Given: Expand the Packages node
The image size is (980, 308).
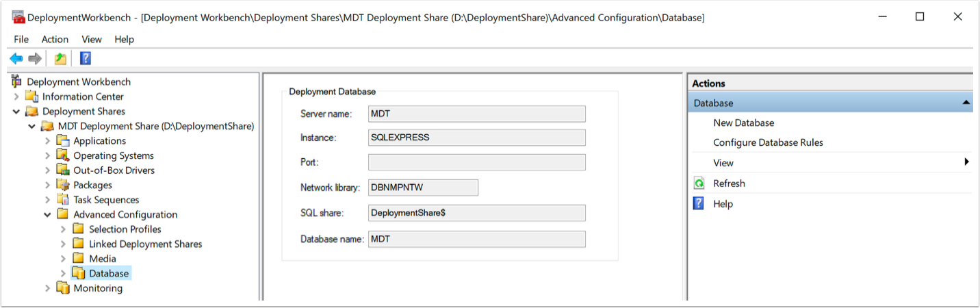Looking at the screenshot, I should pos(48,185).
